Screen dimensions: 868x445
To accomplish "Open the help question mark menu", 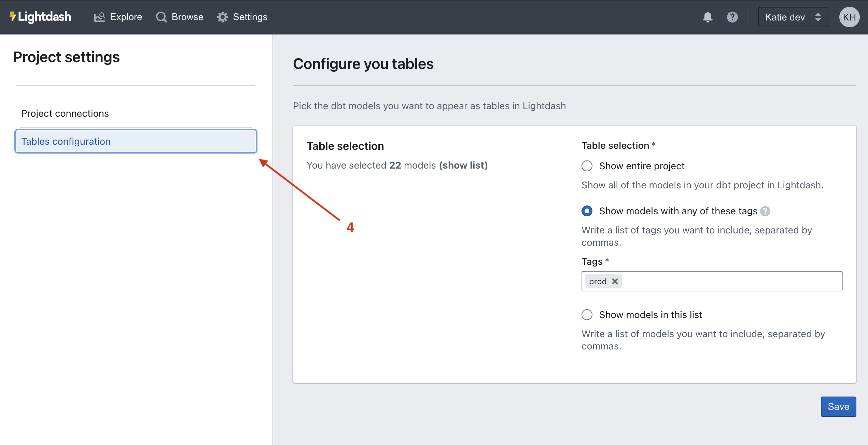I will pos(732,17).
